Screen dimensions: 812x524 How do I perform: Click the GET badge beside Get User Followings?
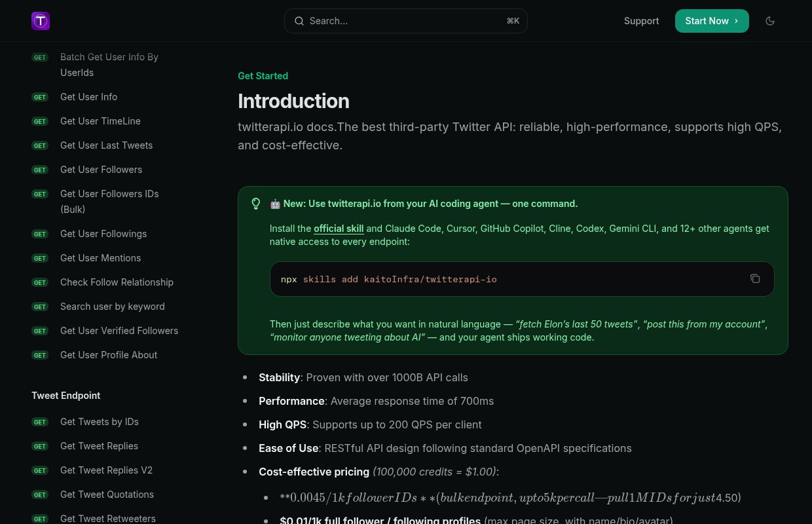tap(40, 234)
